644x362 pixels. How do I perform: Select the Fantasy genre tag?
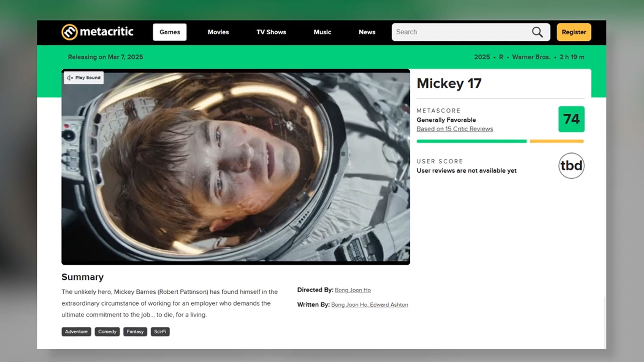(x=135, y=331)
